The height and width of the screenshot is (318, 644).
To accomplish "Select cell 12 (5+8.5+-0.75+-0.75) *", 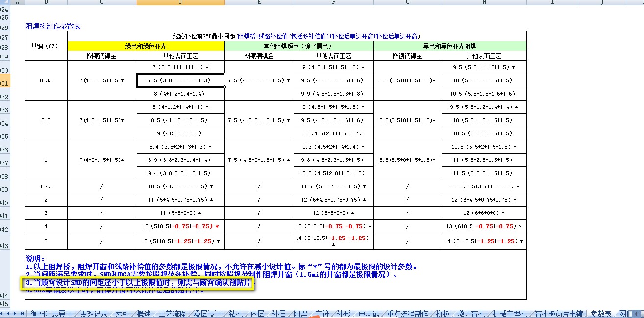I will pyautogui.click(x=181, y=226).
